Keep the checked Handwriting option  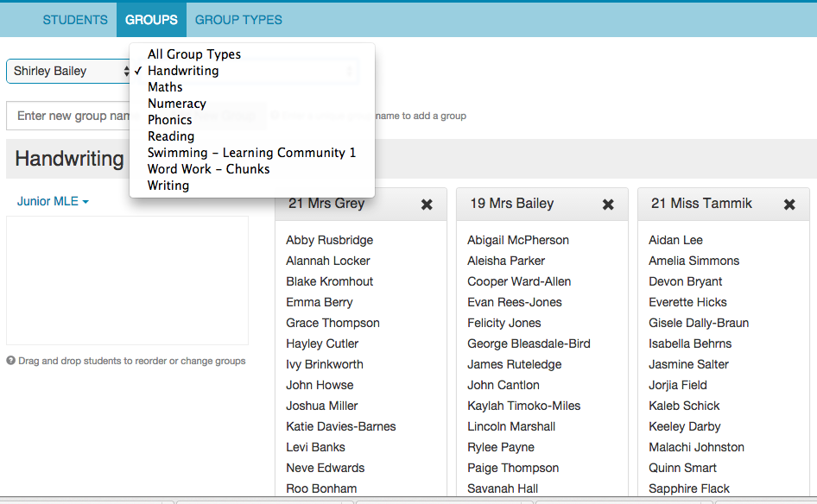[x=183, y=71]
